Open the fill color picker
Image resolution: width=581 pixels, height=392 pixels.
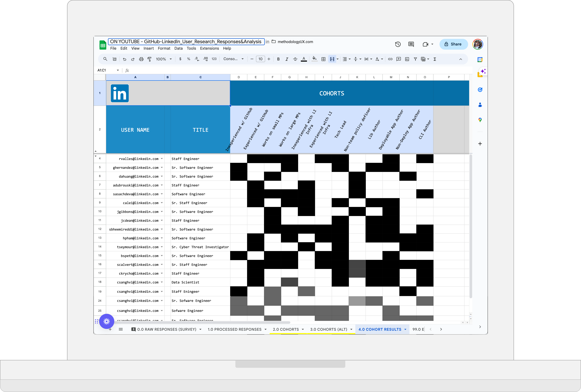tap(314, 59)
